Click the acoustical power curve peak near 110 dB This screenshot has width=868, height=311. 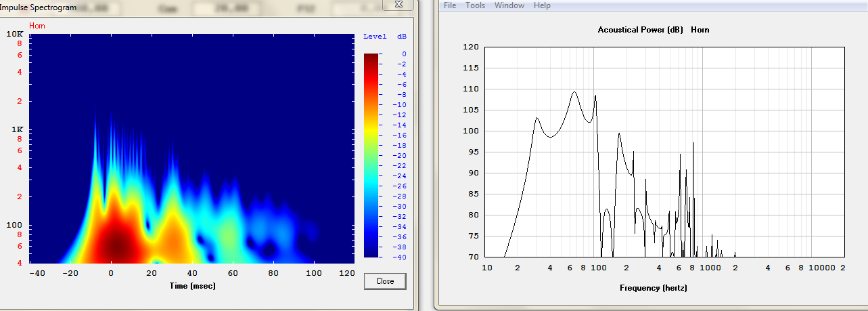[x=574, y=92]
